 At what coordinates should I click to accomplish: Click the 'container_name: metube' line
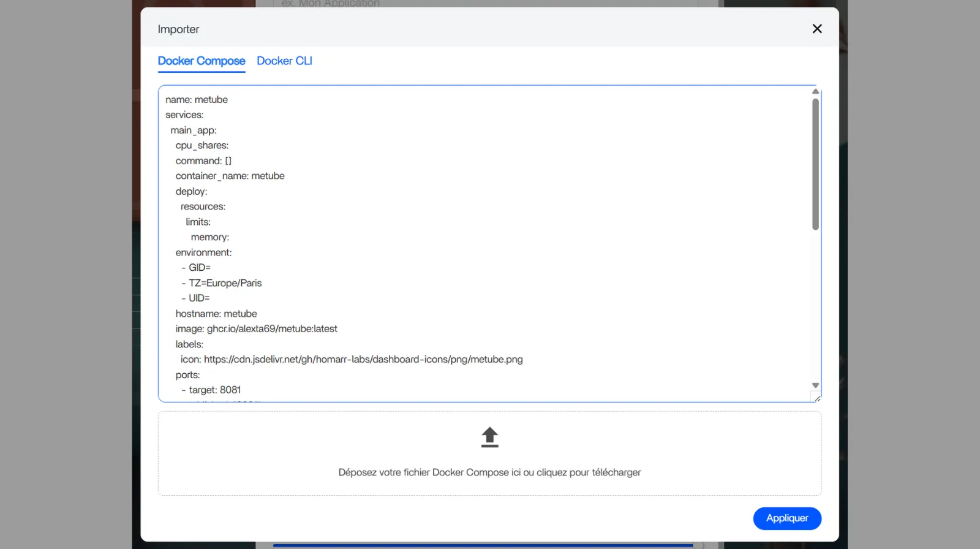[230, 176]
